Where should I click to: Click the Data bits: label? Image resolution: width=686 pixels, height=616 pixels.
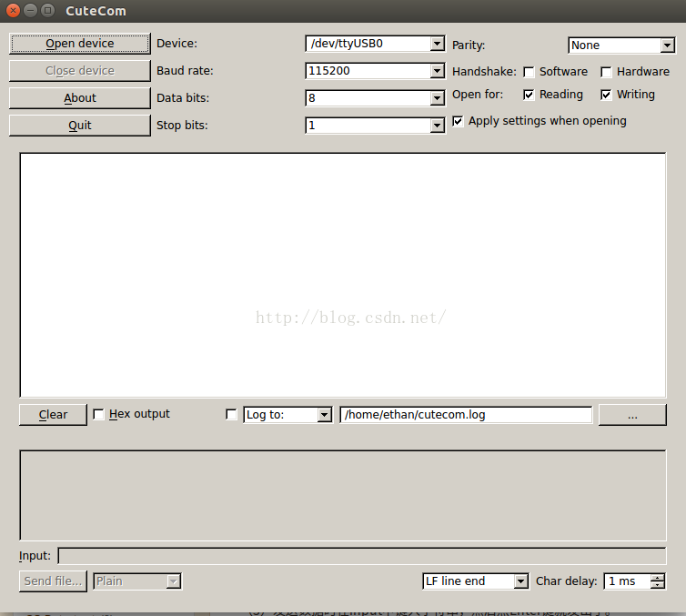click(183, 98)
